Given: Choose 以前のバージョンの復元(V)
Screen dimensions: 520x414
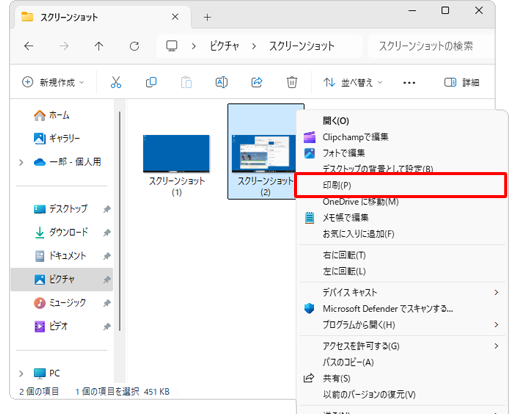Looking at the screenshot, I should [402, 395].
